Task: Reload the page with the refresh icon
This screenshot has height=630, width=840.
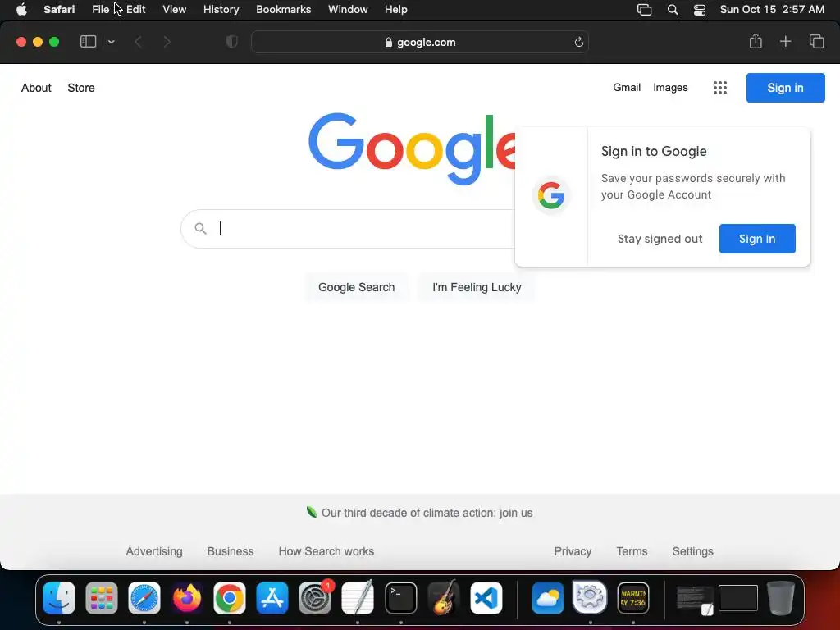Action: [578, 43]
